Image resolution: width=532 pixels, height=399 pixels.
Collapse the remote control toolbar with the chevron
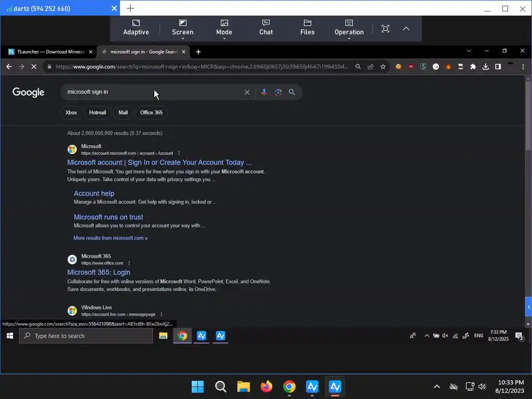point(406,29)
